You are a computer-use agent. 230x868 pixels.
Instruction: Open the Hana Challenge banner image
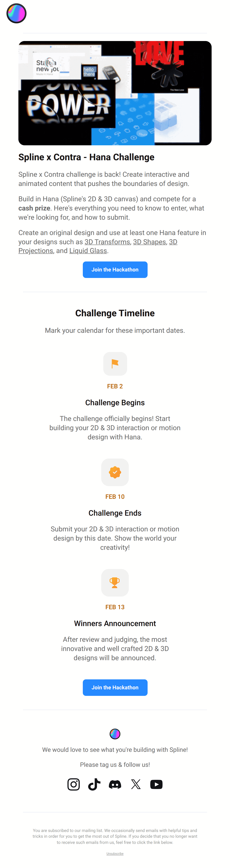click(x=115, y=93)
